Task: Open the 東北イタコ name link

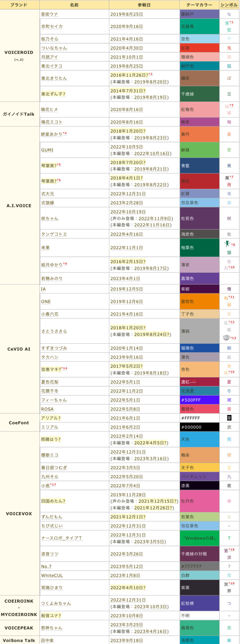Action: [52, 66]
